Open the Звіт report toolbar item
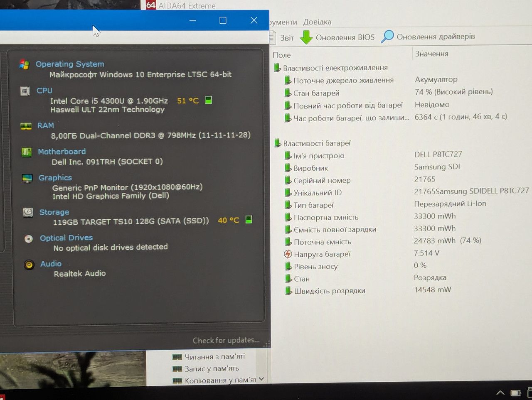This screenshot has height=400, width=532. click(282, 38)
